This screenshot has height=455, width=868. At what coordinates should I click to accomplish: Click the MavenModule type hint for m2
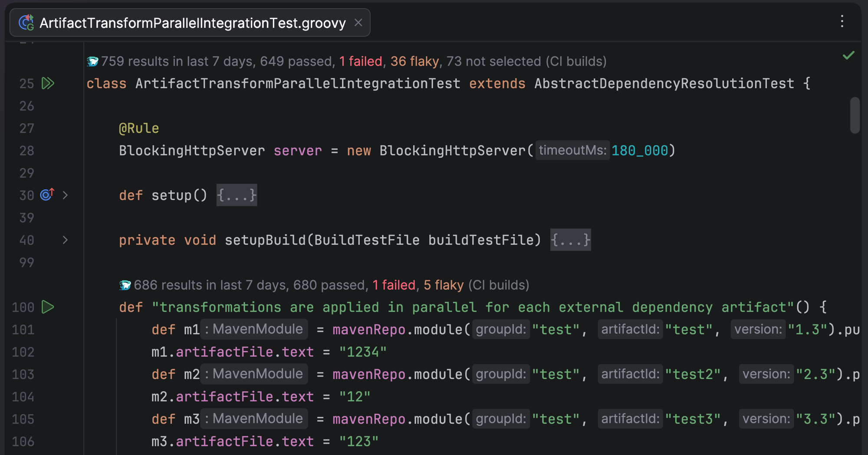point(254,374)
